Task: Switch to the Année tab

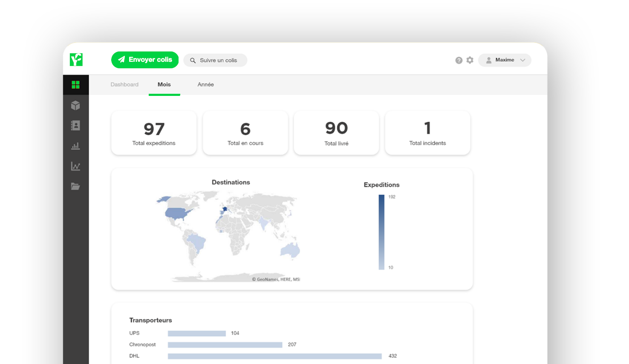Action: pyautogui.click(x=205, y=84)
